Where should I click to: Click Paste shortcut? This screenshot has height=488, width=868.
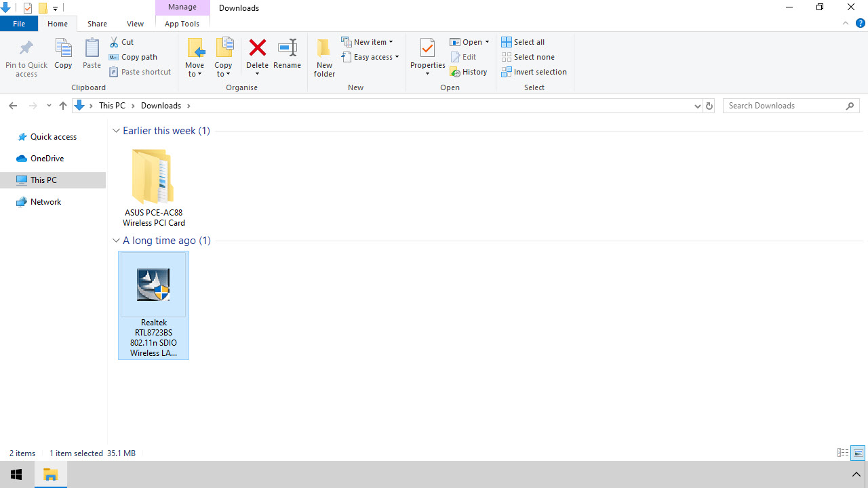tap(140, 72)
